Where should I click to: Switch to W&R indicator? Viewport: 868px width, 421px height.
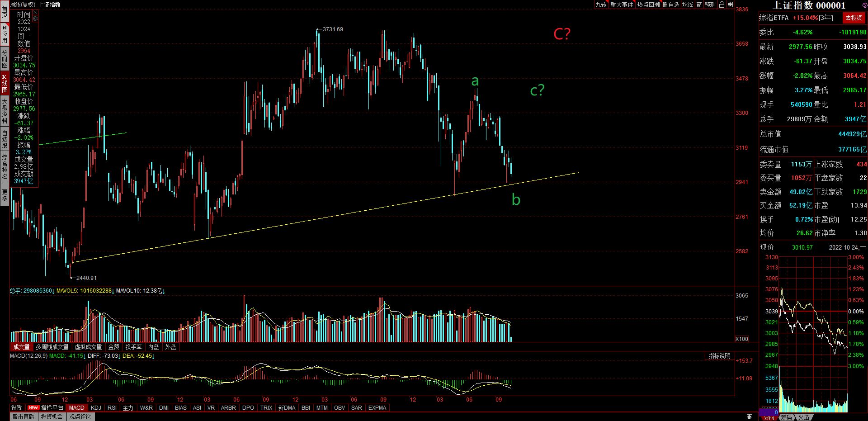146,407
